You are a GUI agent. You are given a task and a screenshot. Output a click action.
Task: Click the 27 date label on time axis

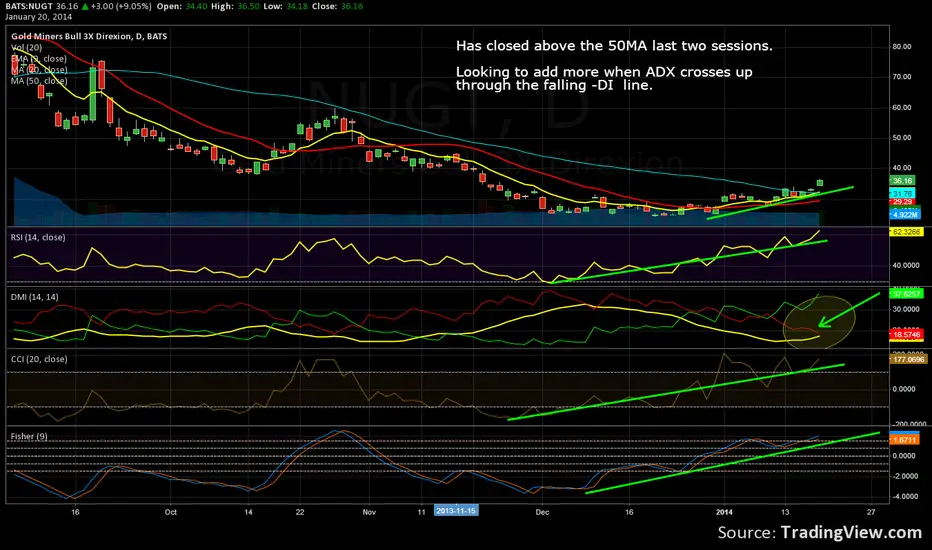(x=871, y=512)
